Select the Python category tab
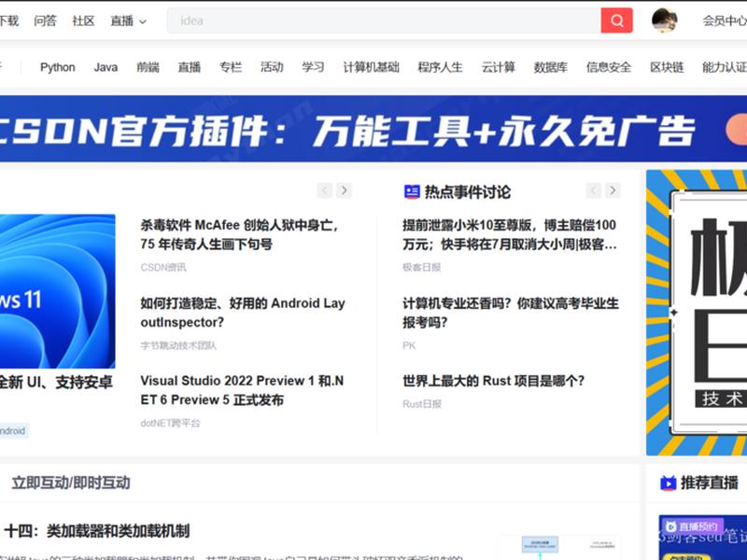This screenshot has width=747, height=560. pos(58,67)
